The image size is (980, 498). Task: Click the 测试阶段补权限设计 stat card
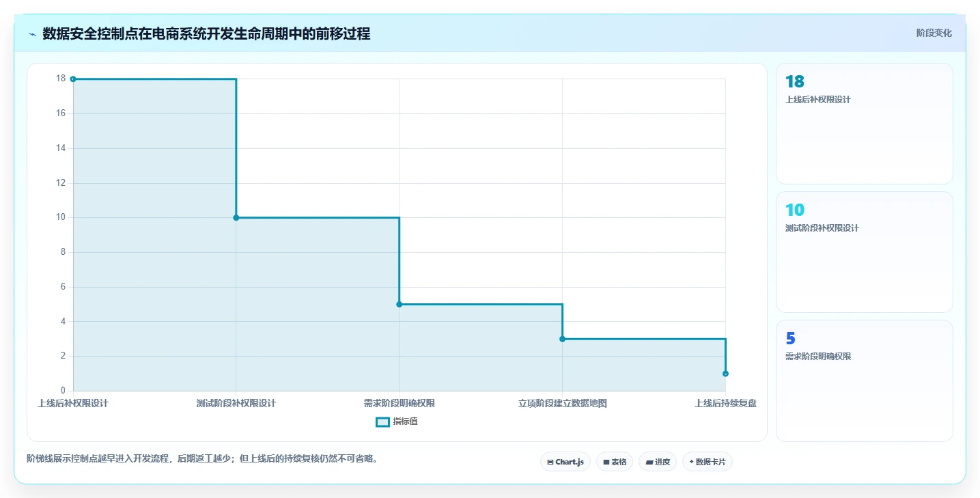click(864, 252)
